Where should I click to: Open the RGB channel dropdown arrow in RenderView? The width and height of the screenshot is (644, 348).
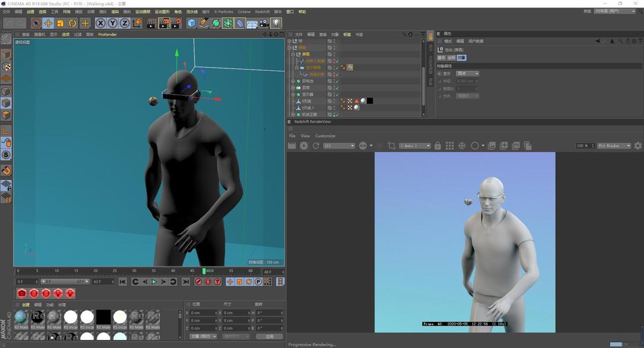[371, 146]
